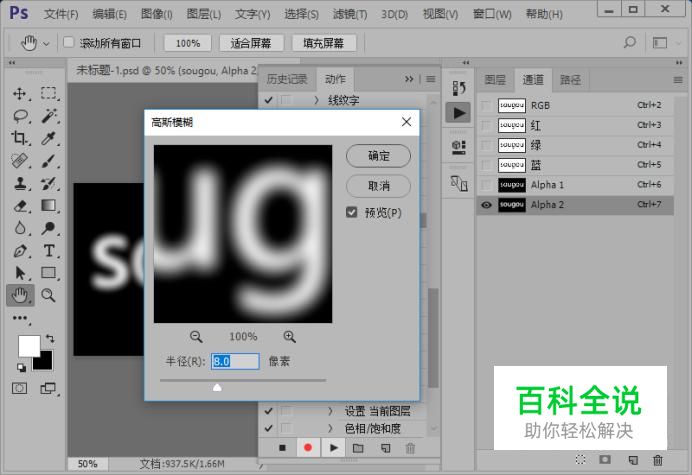Viewport: 692px width, 475px height.
Task: Show the 绿 channel visibility
Action: [x=486, y=145]
